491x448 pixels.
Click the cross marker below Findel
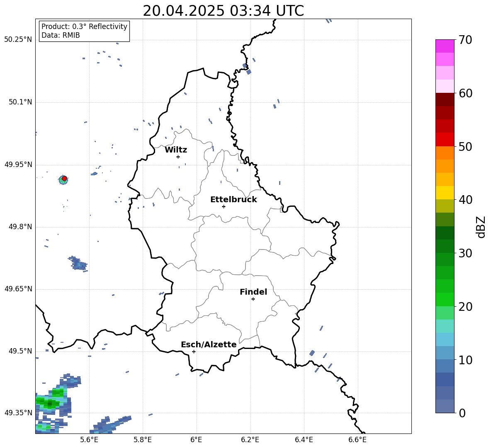[253, 299]
